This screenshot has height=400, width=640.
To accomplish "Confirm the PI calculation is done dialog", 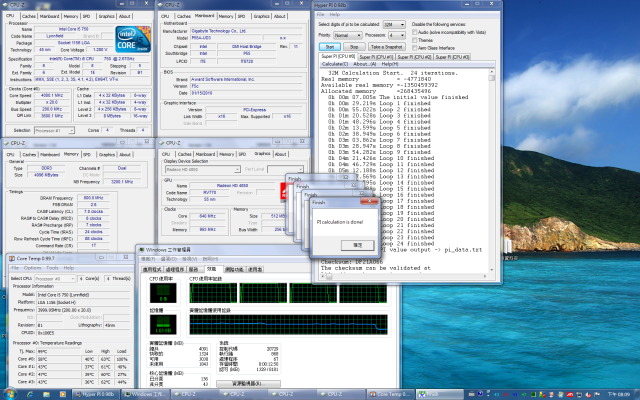I will click(x=358, y=245).
